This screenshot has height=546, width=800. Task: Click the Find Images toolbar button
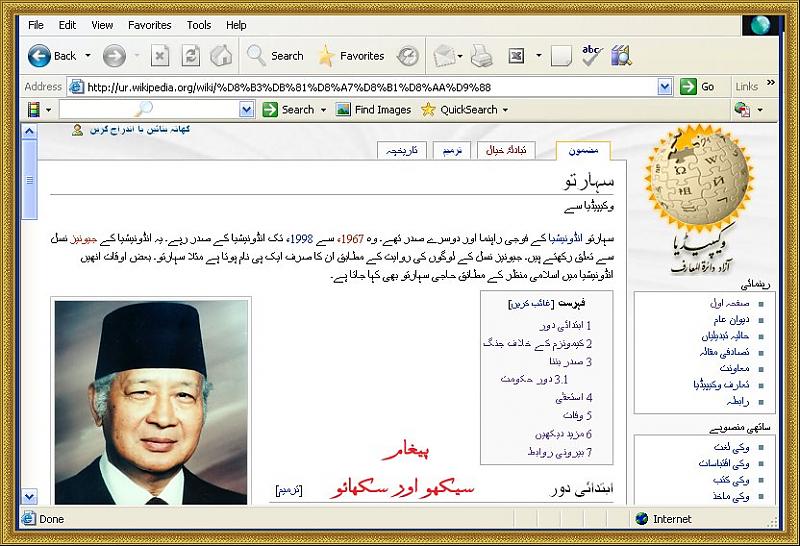374,110
